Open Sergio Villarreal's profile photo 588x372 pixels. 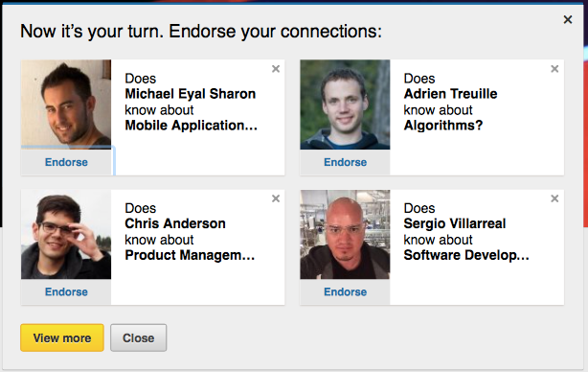(345, 234)
